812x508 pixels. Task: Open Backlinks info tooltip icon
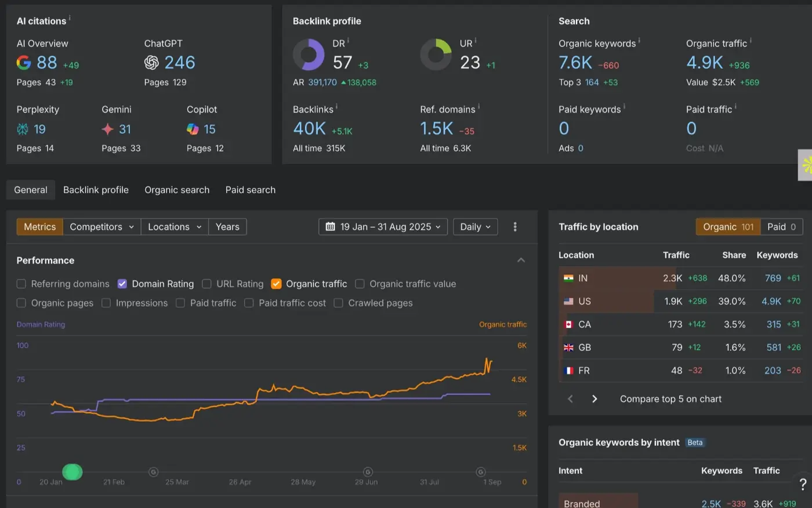336,107
